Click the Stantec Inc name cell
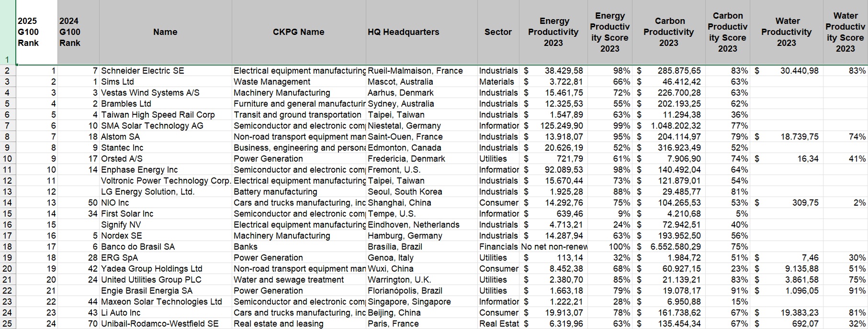The image size is (868, 329). (x=166, y=148)
